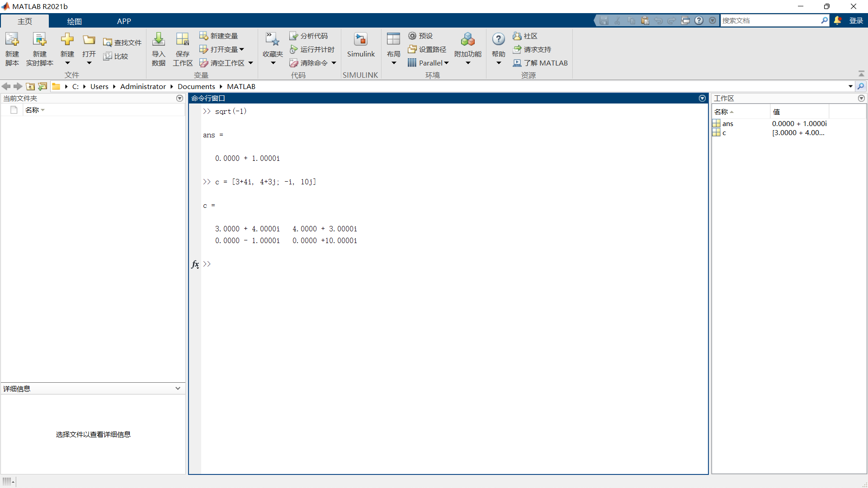868x488 pixels.
Task: Go back in folder history
Action: 6,86
